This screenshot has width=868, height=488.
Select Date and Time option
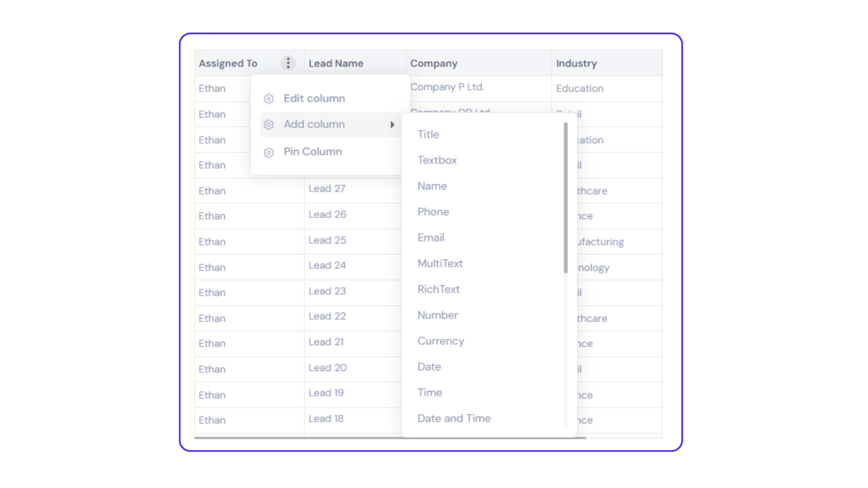(454, 418)
